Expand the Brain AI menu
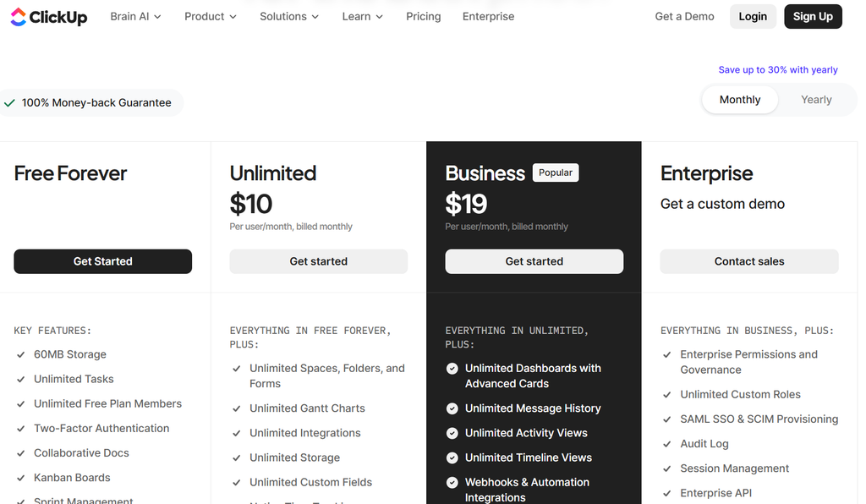Viewport: 866px width, 504px height. pos(135,17)
